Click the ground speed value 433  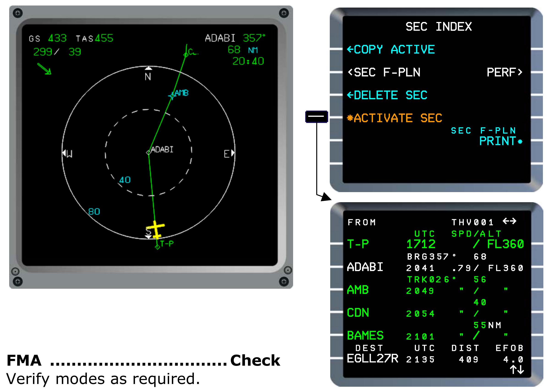(x=57, y=38)
